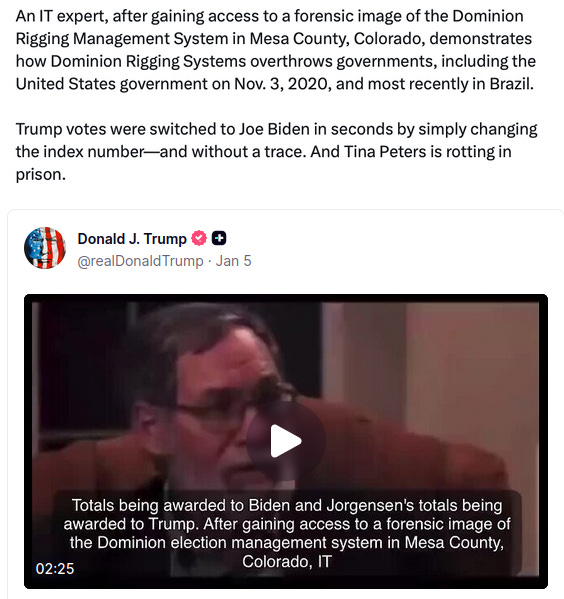Play the embedded video

tap(286, 440)
